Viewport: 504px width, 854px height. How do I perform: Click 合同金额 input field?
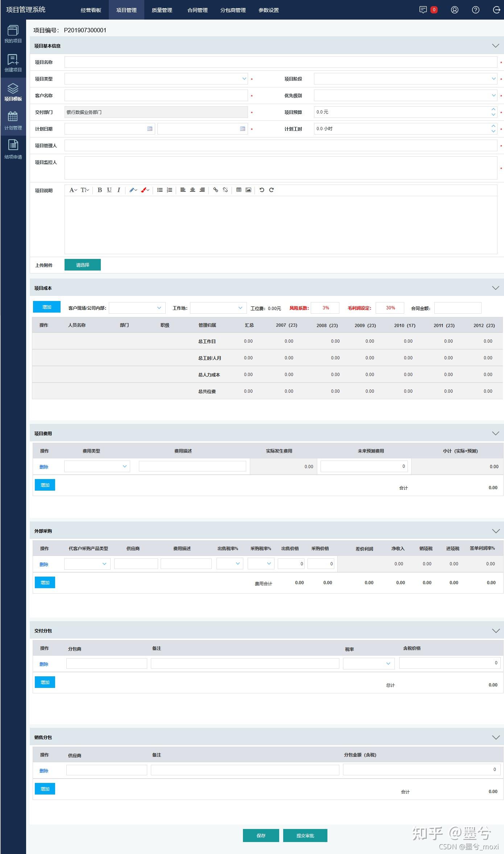(x=458, y=308)
